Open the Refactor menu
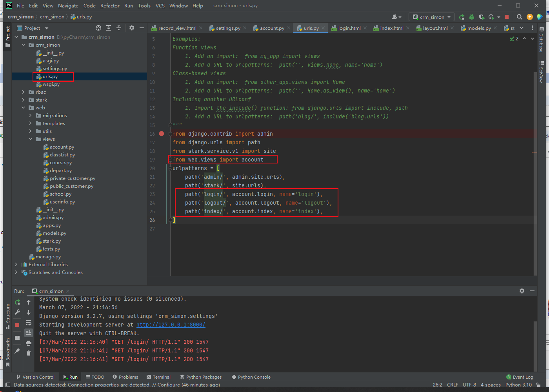 (x=110, y=5)
